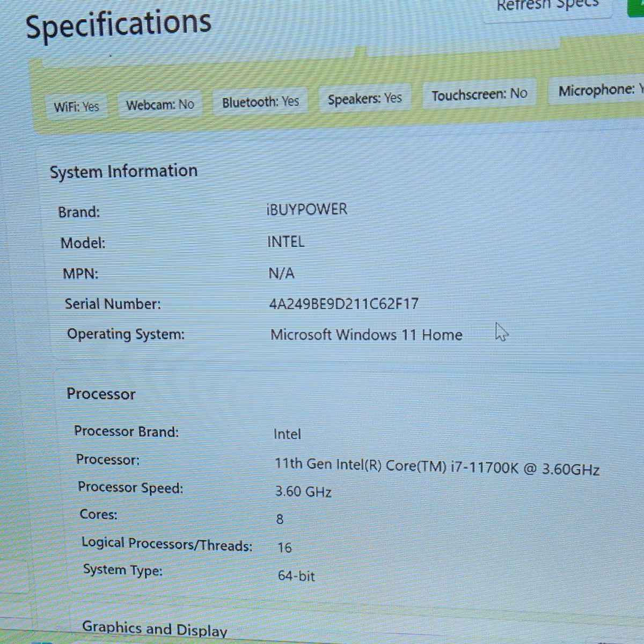
Task: Select the Processor Brand value Intel
Action: pos(287,434)
